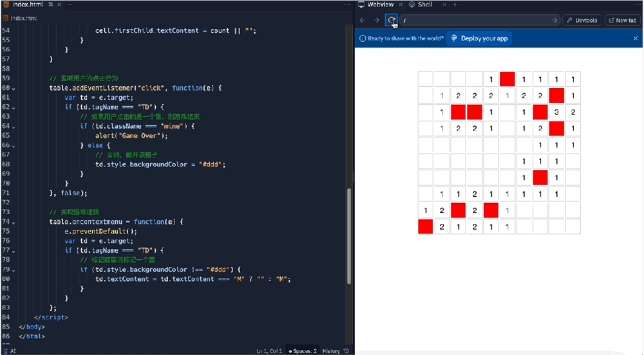
Task: Open the Spaces: 2 indentation setting
Action: click(303, 350)
